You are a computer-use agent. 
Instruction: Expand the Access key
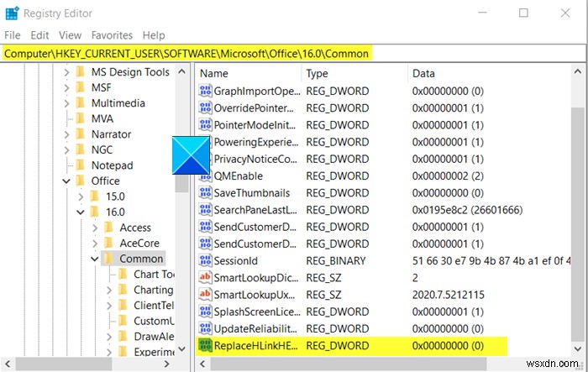pos(95,228)
